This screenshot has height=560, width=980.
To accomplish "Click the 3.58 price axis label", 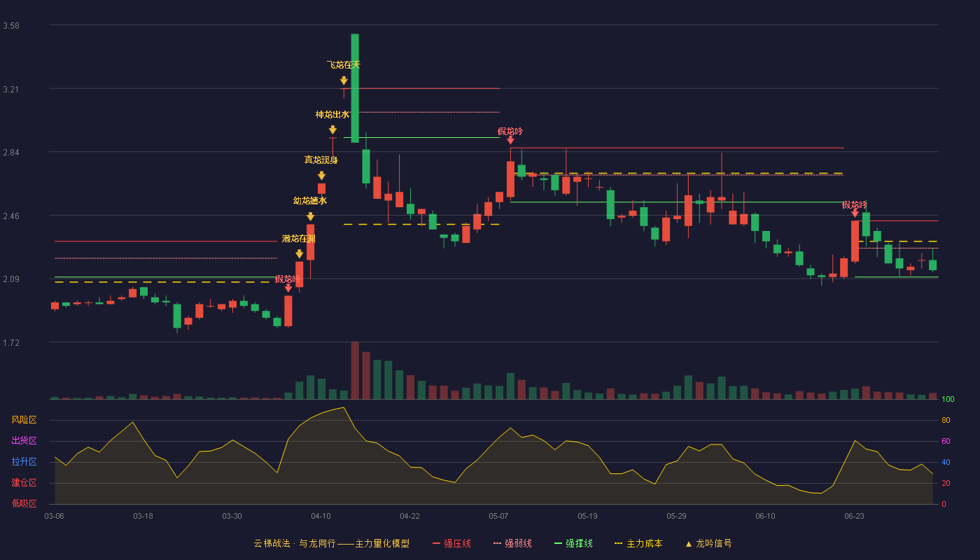I will [x=11, y=26].
